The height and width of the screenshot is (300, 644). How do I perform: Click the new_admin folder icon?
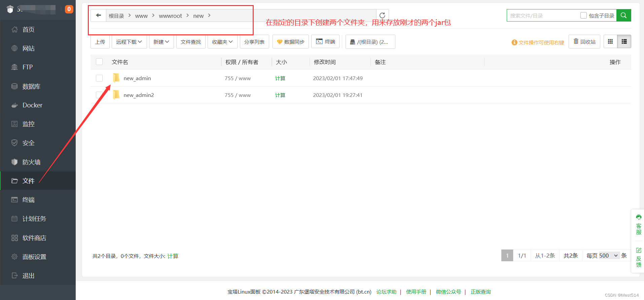click(116, 78)
